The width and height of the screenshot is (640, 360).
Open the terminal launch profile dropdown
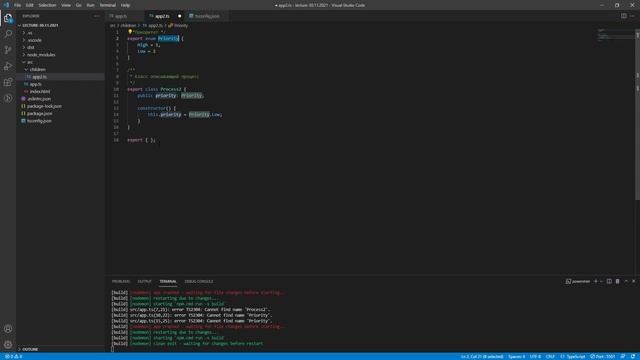(601, 281)
